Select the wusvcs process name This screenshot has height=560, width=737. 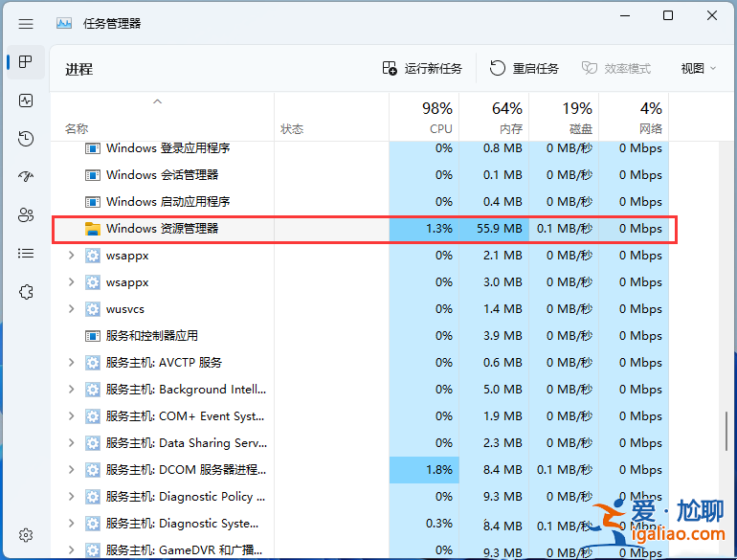pyautogui.click(x=125, y=309)
